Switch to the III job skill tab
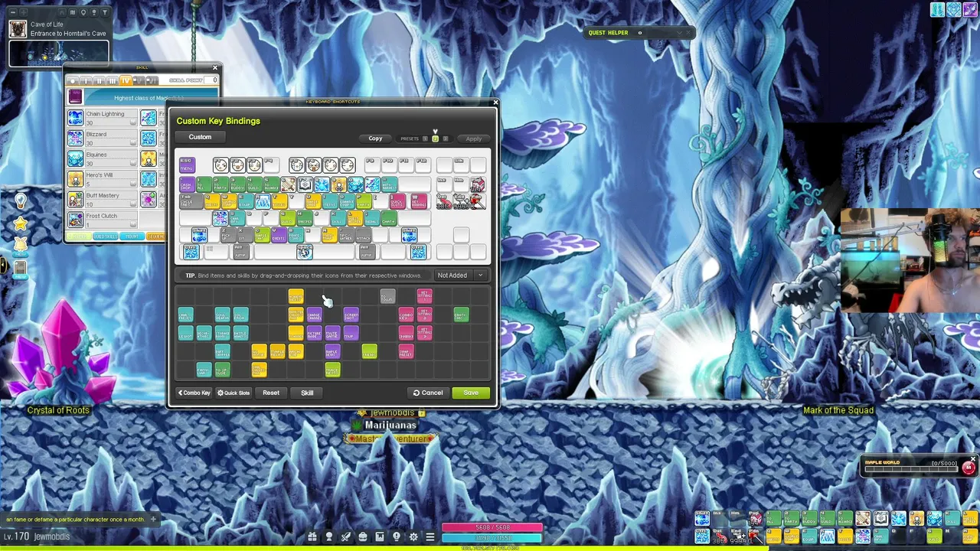 [x=112, y=80]
